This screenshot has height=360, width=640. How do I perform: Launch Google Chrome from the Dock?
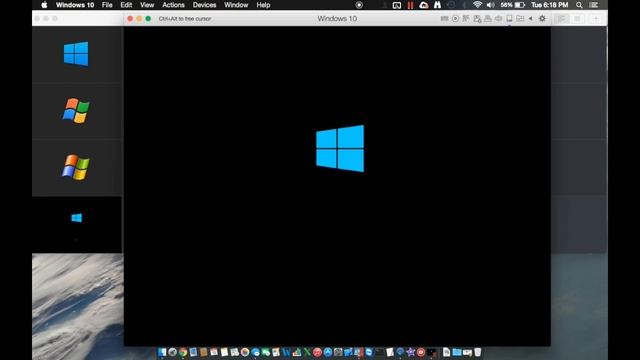[x=183, y=352]
